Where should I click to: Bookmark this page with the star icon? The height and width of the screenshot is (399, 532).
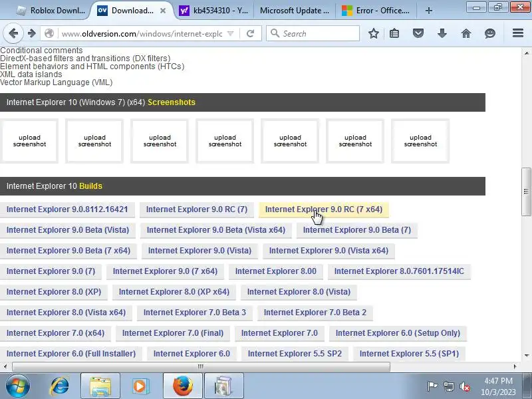[x=374, y=33]
